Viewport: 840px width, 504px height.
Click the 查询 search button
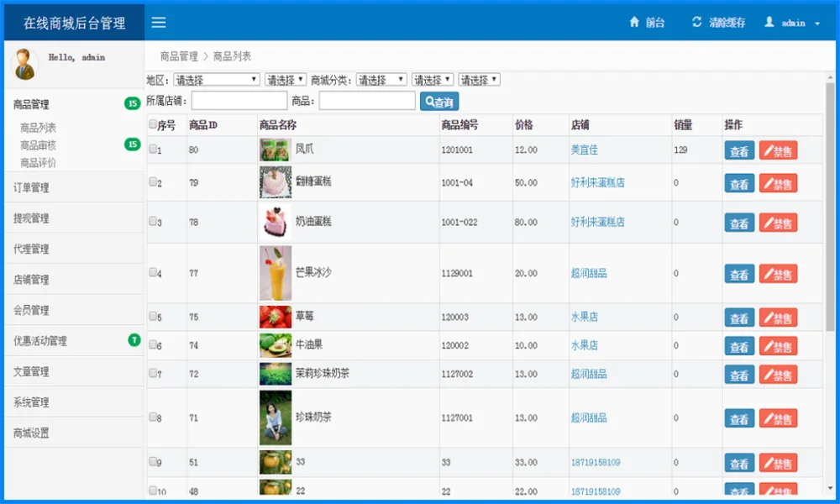click(439, 102)
